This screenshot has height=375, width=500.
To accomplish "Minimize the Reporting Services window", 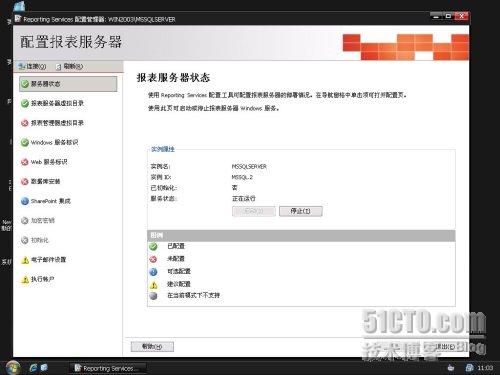I will (x=437, y=16).
